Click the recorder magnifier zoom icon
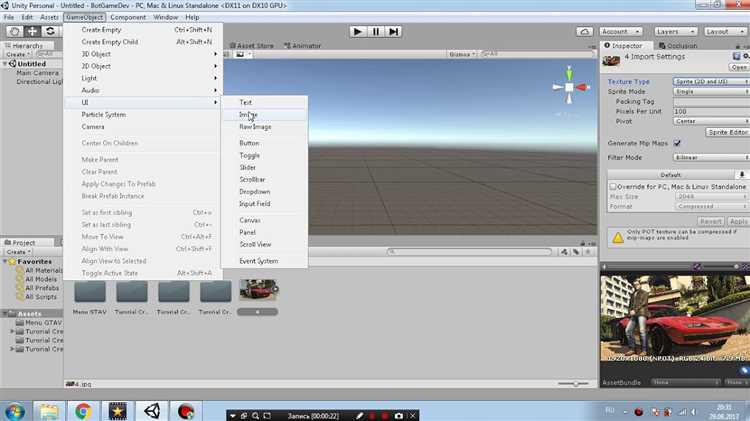Image resolution: width=750 pixels, height=421 pixels. click(x=255, y=416)
